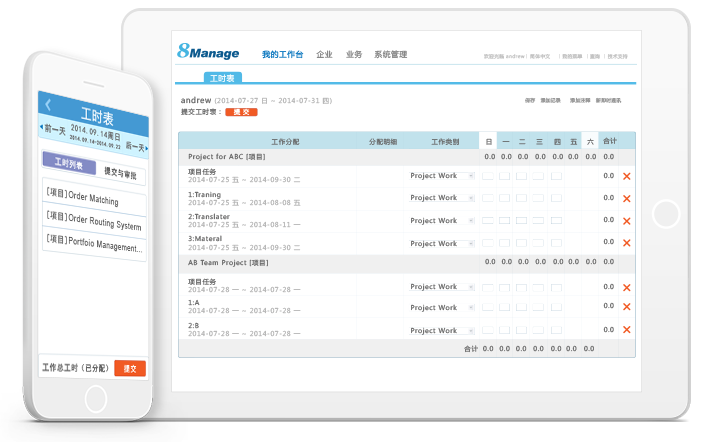704x442 pixels.
Task: Open dropdown for 项目任务 under Project for ABC
Action: click(442, 176)
